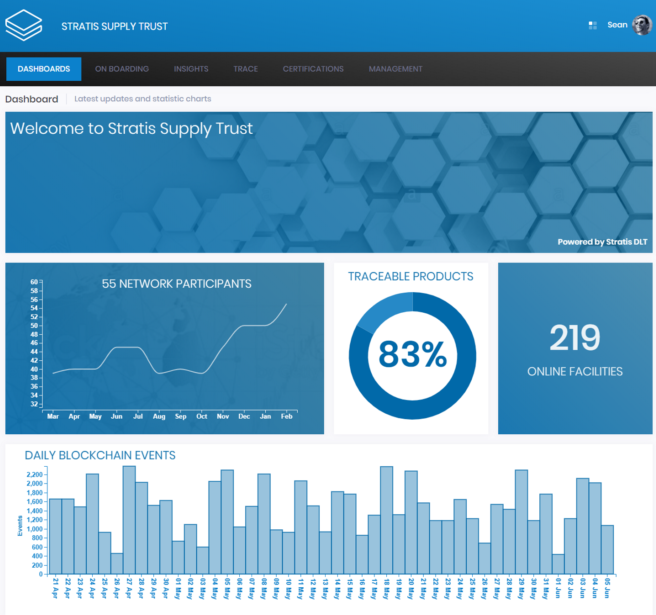Select the Dashboards tab

pos(44,69)
